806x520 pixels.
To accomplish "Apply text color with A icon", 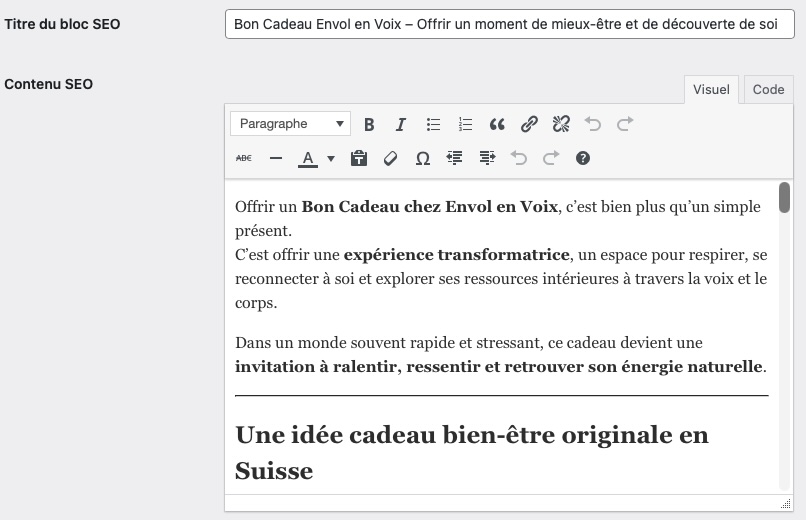I will tap(308, 158).
